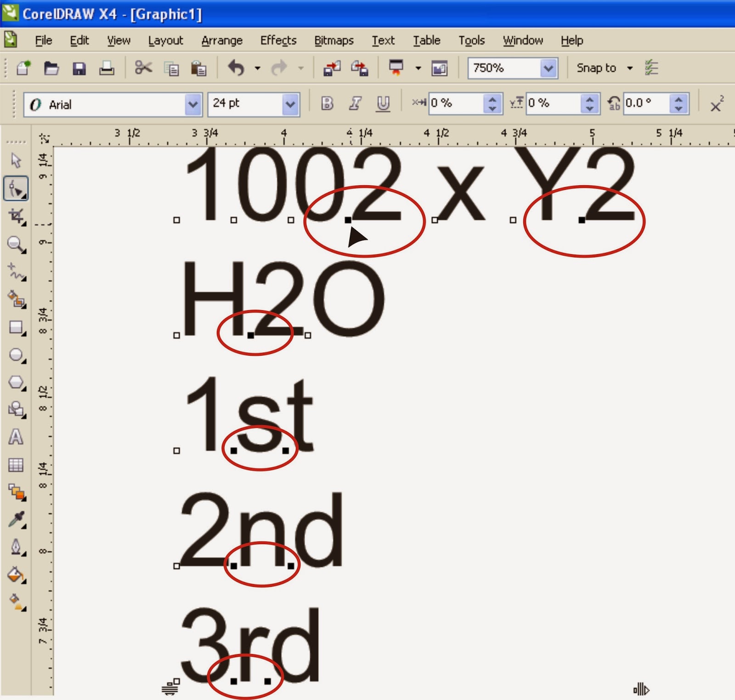Toggle underline formatting
This screenshot has height=700, width=735.
(x=382, y=104)
